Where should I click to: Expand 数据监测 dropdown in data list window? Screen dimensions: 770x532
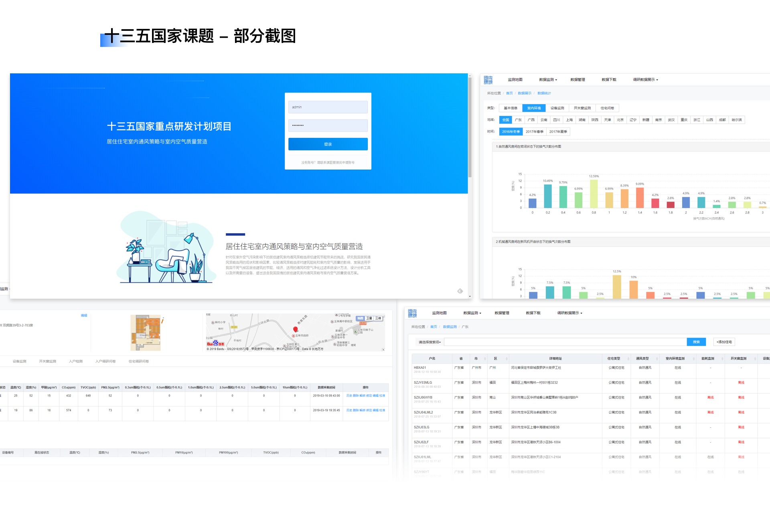tap(472, 313)
